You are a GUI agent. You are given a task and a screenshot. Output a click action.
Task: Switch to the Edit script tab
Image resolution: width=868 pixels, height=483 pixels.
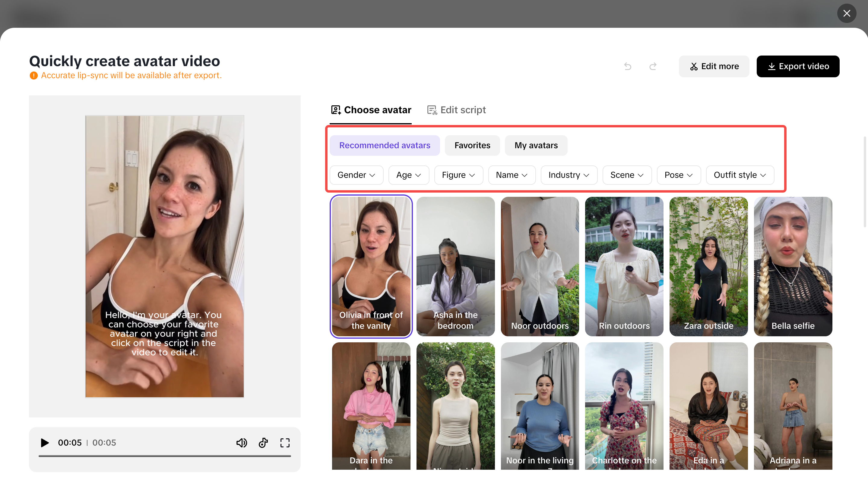pyautogui.click(x=456, y=110)
